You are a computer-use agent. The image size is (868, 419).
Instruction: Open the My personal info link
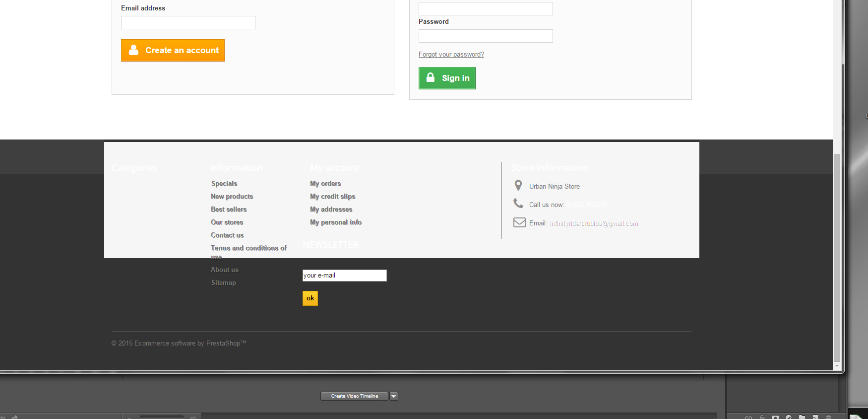(336, 222)
